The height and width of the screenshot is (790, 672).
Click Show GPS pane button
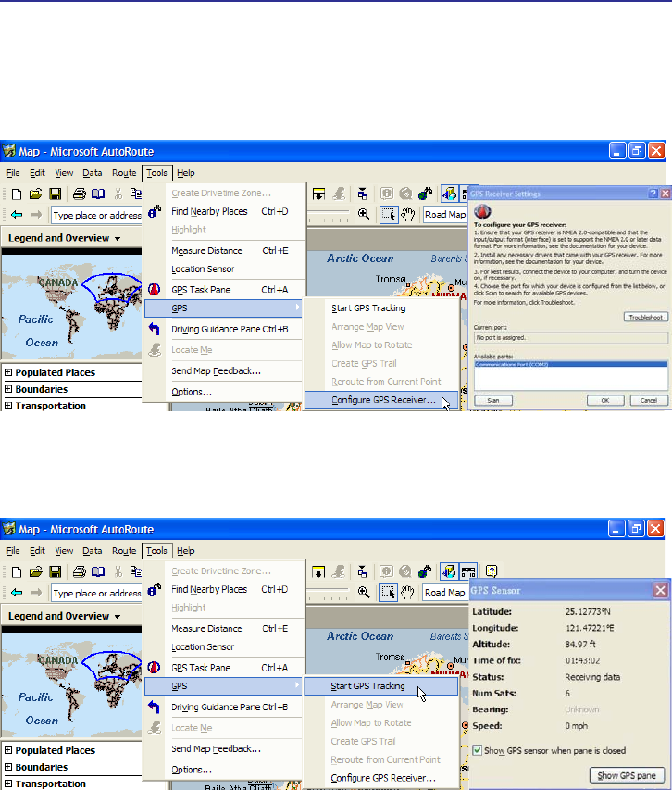click(x=627, y=775)
